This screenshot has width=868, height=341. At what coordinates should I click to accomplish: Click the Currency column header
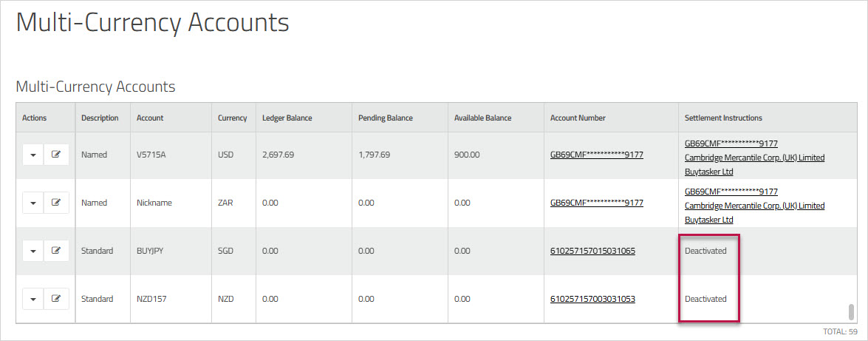click(x=232, y=118)
